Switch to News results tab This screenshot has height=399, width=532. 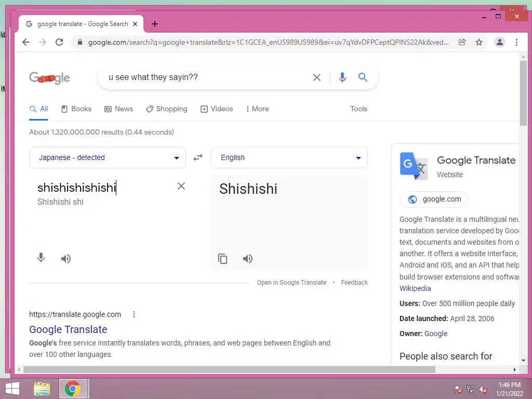pyautogui.click(x=119, y=109)
